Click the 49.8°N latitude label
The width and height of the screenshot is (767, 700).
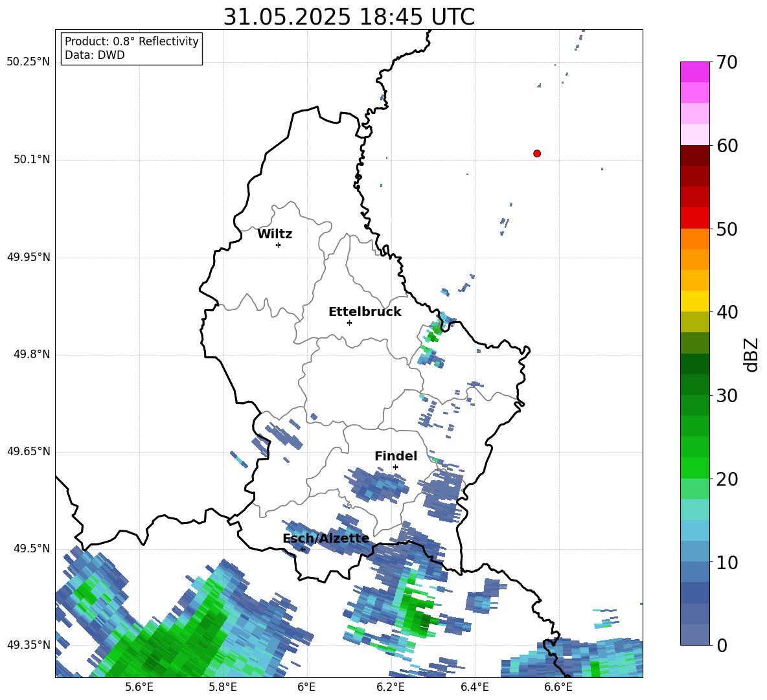(x=32, y=354)
